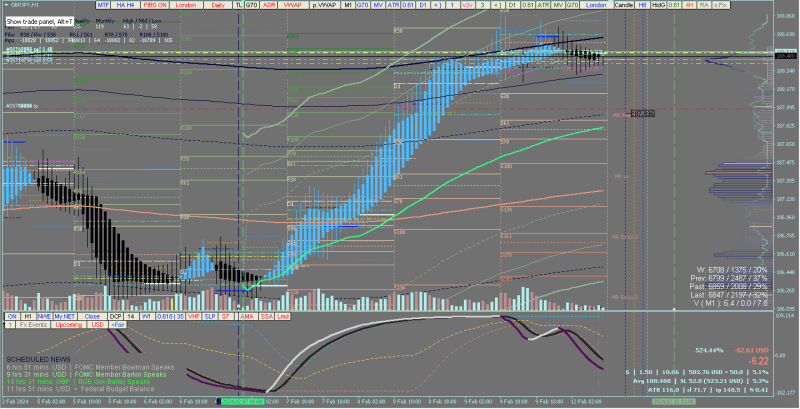
Task: Click the green Q70 button
Action: point(572,5)
